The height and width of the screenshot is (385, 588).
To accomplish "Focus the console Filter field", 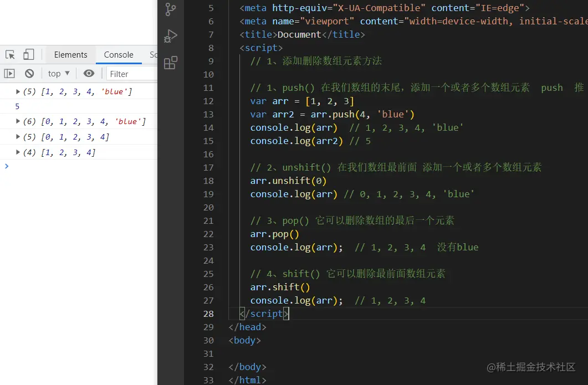I will point(132,74).
